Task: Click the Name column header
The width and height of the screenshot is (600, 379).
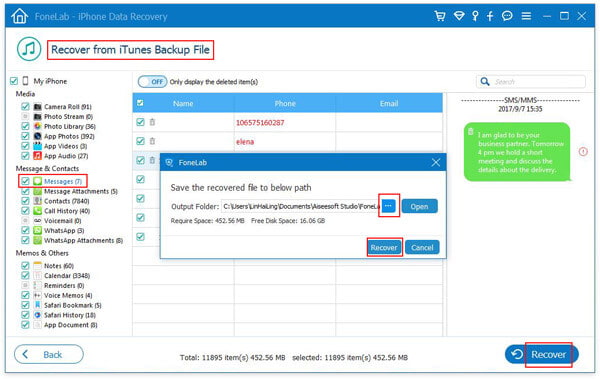Action: point(183,103)
